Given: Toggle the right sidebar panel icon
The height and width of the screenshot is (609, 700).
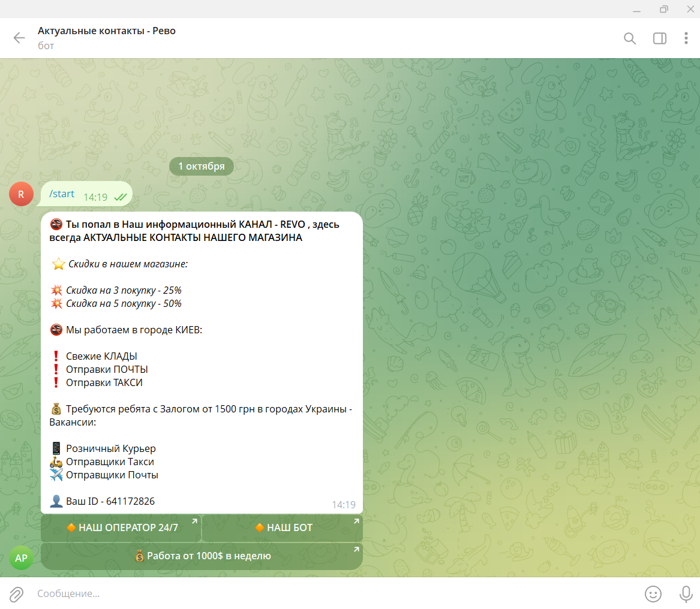Looking at the screenshot, I should (x=659, y=38).
